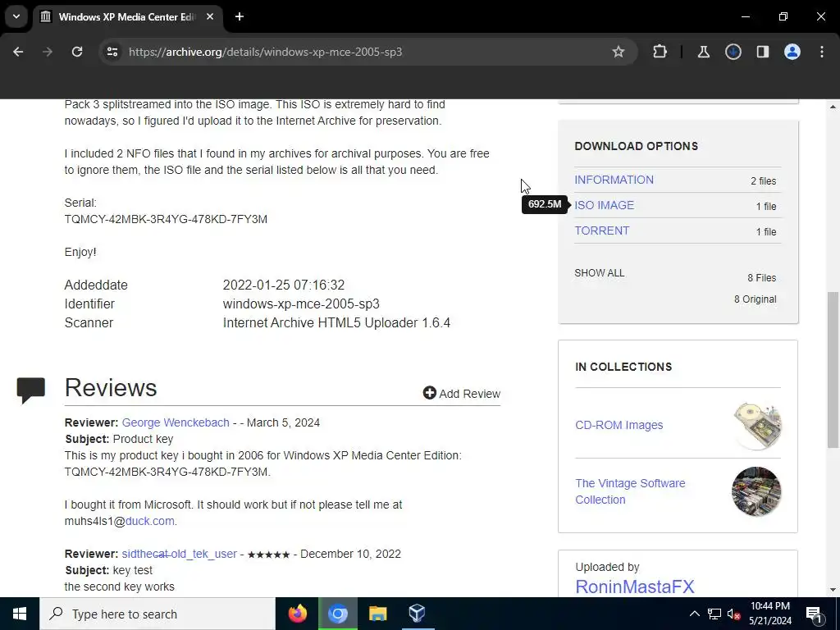
Task: Switch to Chrome in the taskbar
Action: click(x=337, y=614)
